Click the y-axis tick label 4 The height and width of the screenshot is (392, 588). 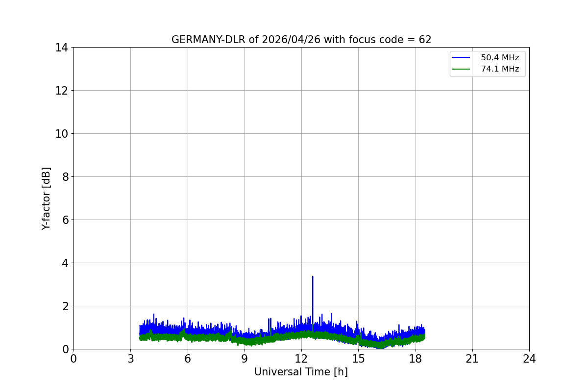(x=65, y=263)
